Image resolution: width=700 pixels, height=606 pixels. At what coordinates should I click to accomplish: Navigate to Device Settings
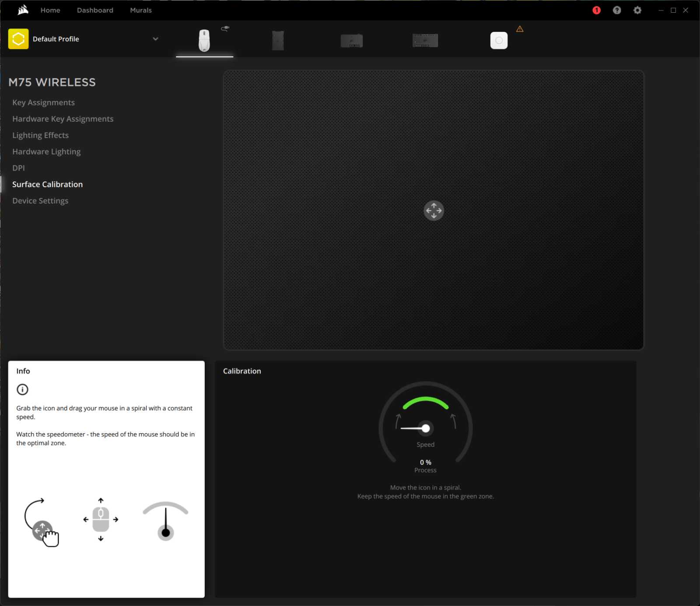click(x=40, y=201)
